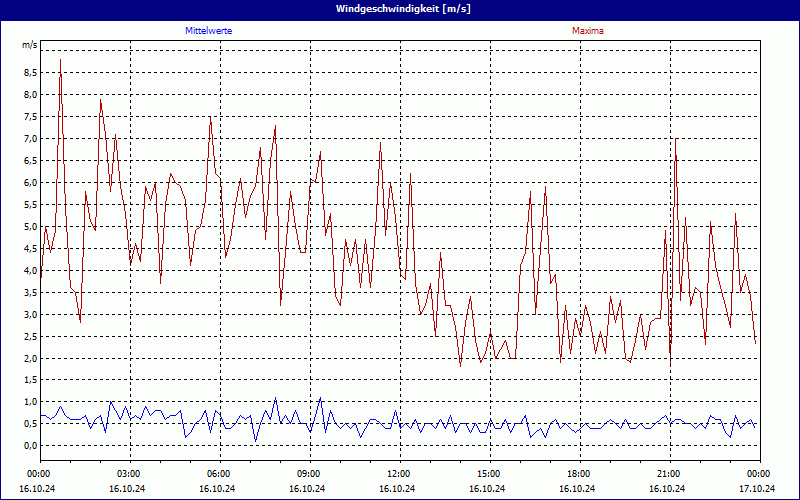
Task: Select the 7,5 y-axis value
Action: pos(30,116)
